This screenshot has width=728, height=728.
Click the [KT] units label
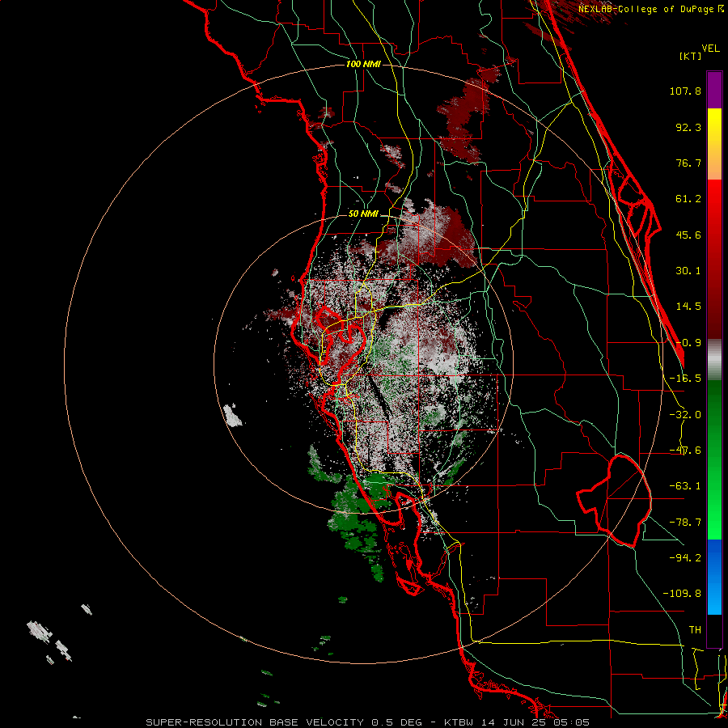(691, 56)
